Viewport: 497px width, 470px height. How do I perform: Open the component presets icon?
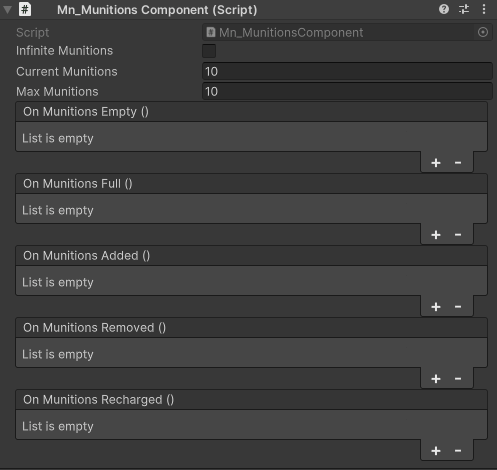pos(464,9)
